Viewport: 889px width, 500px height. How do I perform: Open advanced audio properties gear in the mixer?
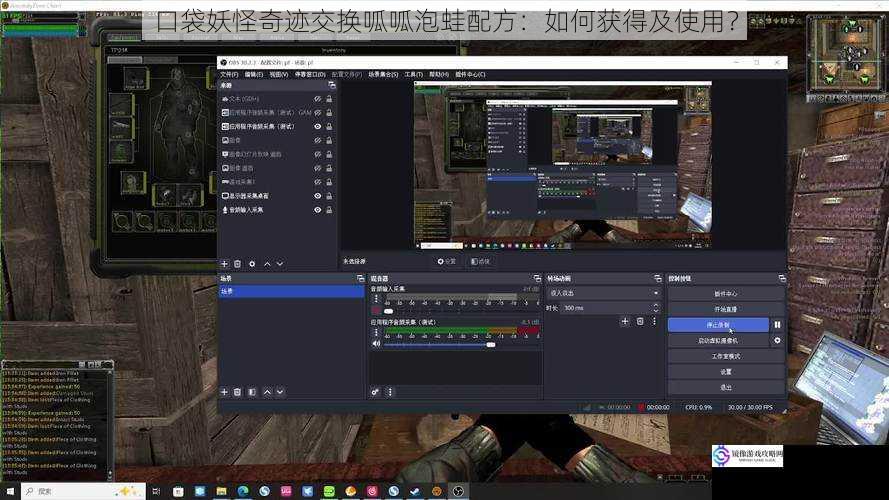coord(375,392)
